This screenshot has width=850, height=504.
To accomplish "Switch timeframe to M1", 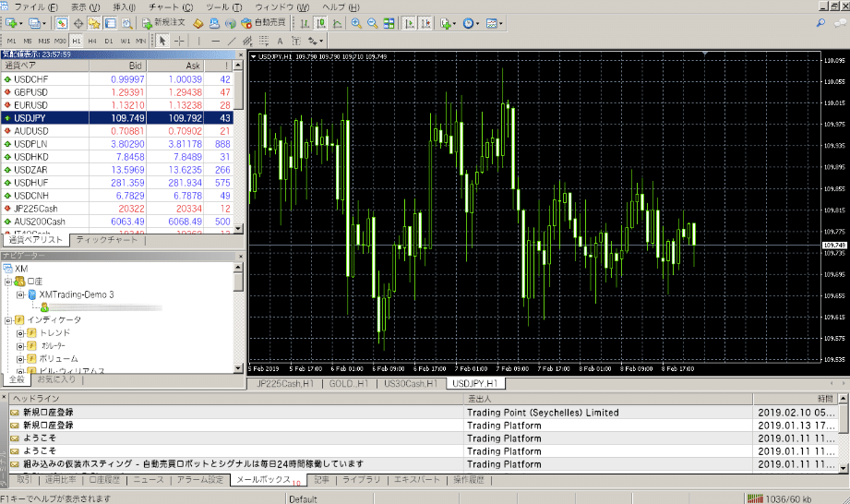I will click(x=11, y=41).
